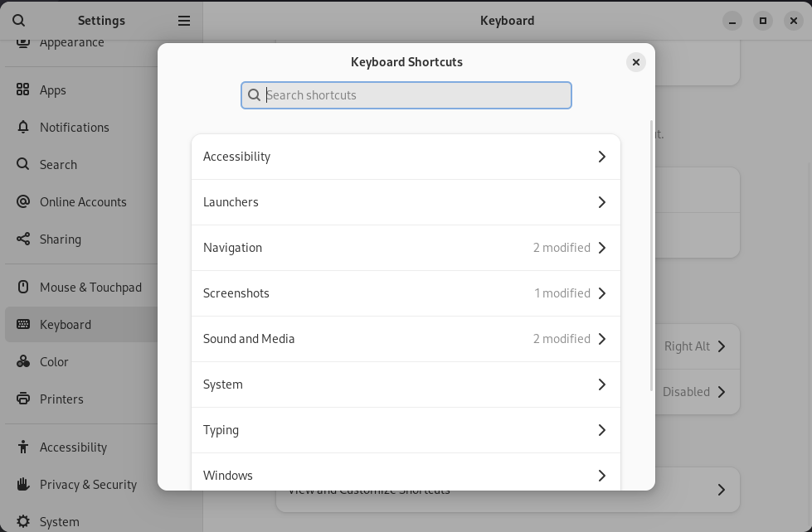Image resolution: width=812 pixels, height=532 pixels.
Task: Select the System shortcuts row label
Action: click(x=222, y=384)
